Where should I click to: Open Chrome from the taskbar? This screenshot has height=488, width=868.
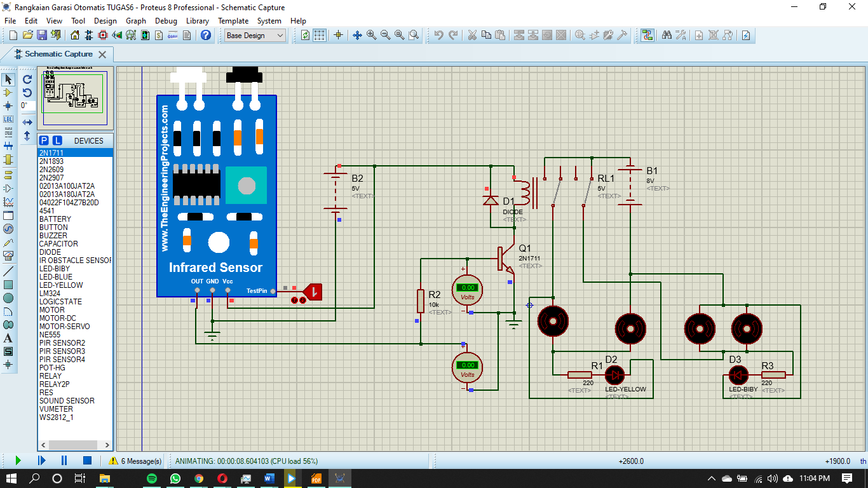tap(199, 478)
